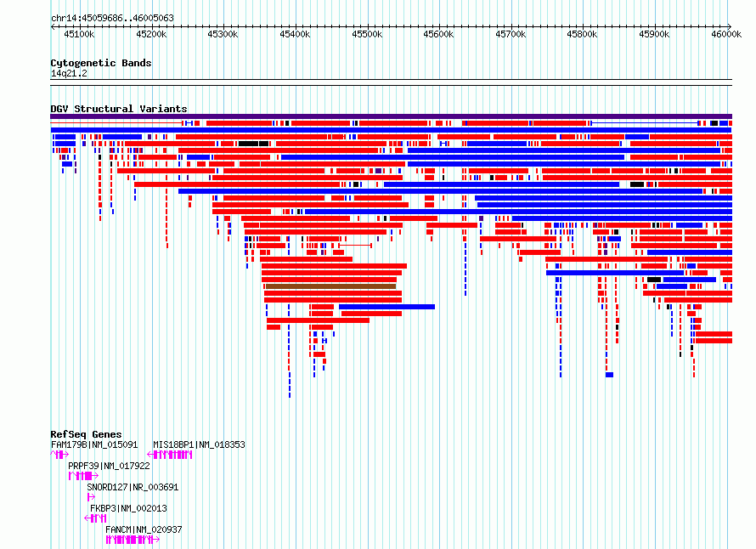Select the full-width purple variant bar

pyautogui.click(x=391, y=116)
